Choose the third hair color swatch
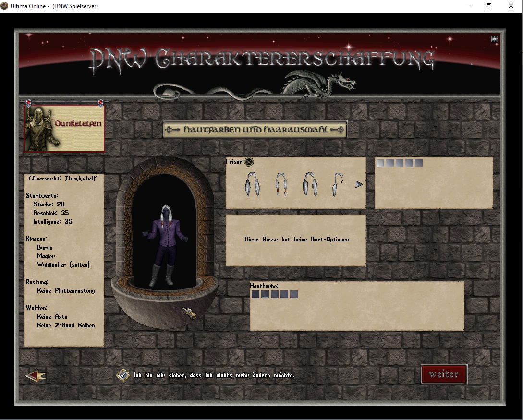This screenshot has width=523, height=420. [400, 163]
